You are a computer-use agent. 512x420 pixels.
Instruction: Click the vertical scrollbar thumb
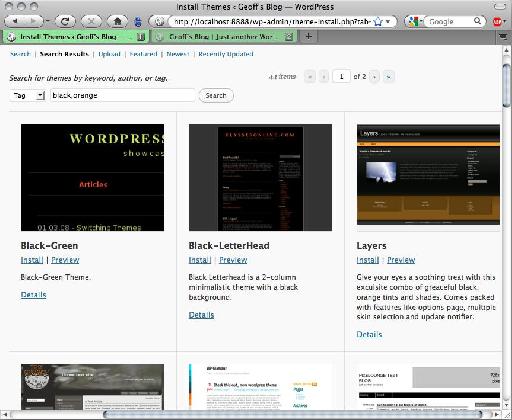[x=507, y=85]
